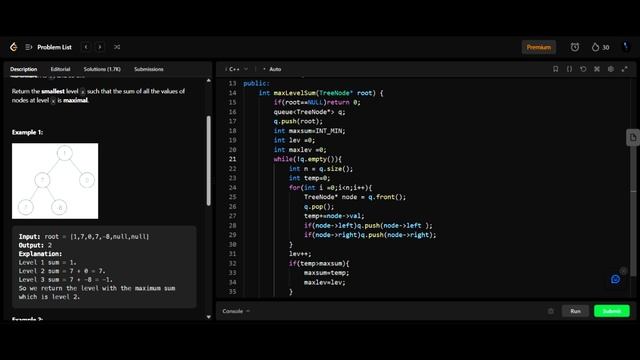The width and height of the screenshot is (640, 360).
Task: Open editor settings gear icon
Action: 611,69
